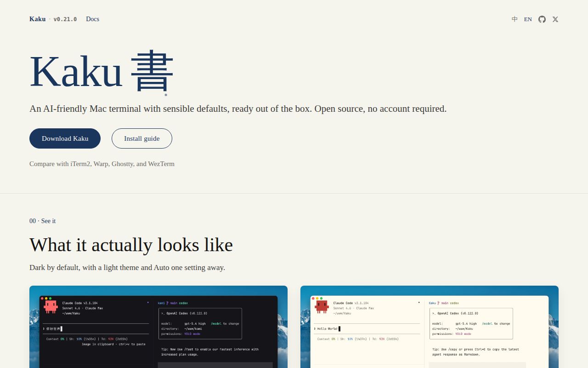Open the dark theme terminal screenshot
Image resolution: width=588 pixels, height=368 pixels.
(158, 327)
